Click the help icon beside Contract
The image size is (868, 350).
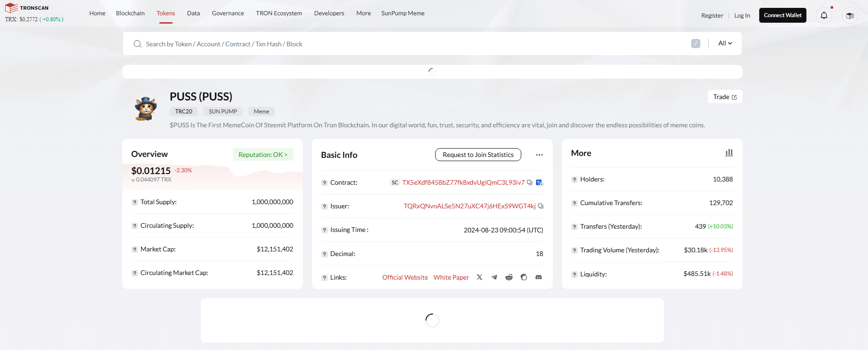[x=325, y=183]
